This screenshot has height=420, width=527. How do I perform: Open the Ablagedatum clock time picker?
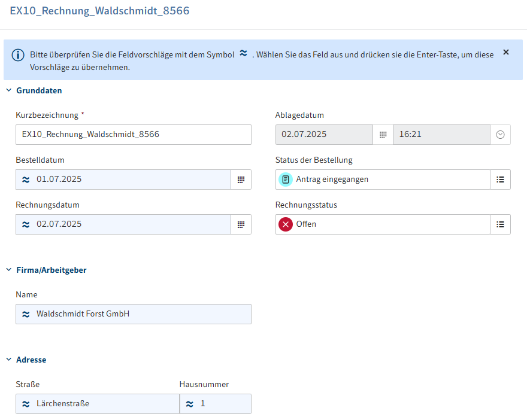500,135
